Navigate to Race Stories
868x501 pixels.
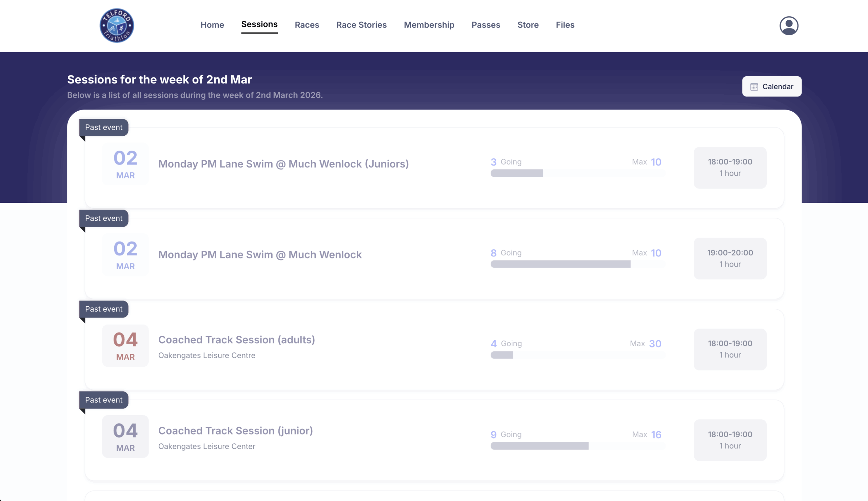361,25
